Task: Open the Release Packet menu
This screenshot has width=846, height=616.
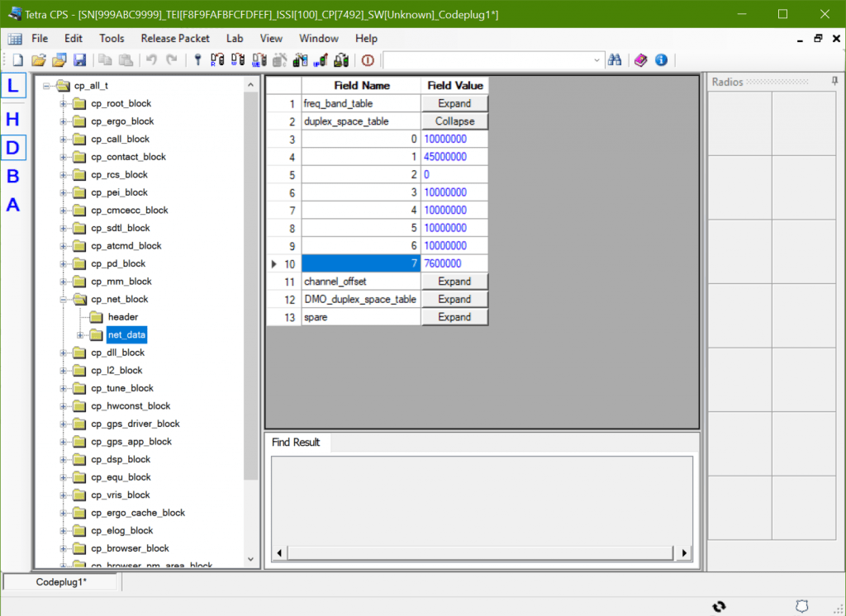Action: click(x=175, y=38)
